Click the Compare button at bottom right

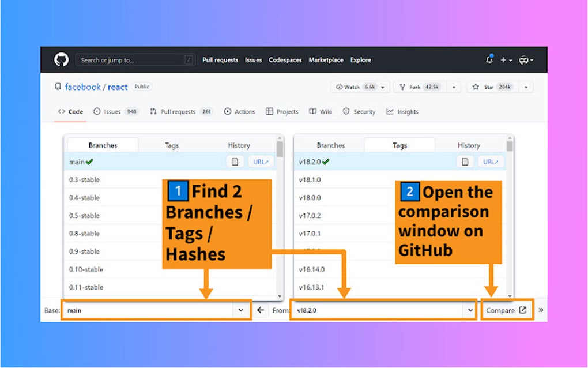[x=507, y=310]
